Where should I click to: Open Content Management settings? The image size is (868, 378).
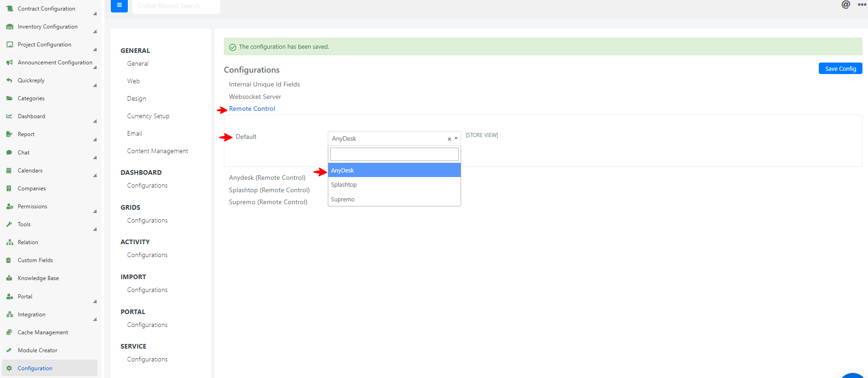click(158, 151)
